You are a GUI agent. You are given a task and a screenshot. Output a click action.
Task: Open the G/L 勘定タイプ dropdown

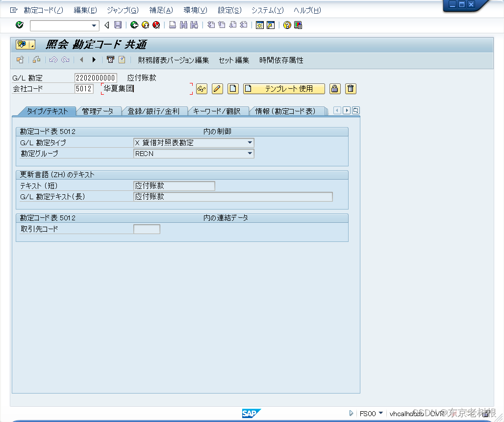pos(250,143)
